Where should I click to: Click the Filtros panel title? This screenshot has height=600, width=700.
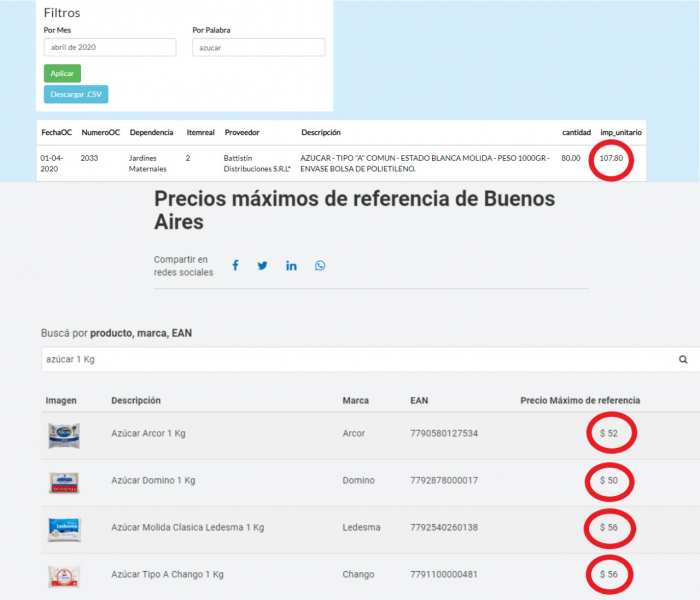pyautogui.click(x=62, y=12)
